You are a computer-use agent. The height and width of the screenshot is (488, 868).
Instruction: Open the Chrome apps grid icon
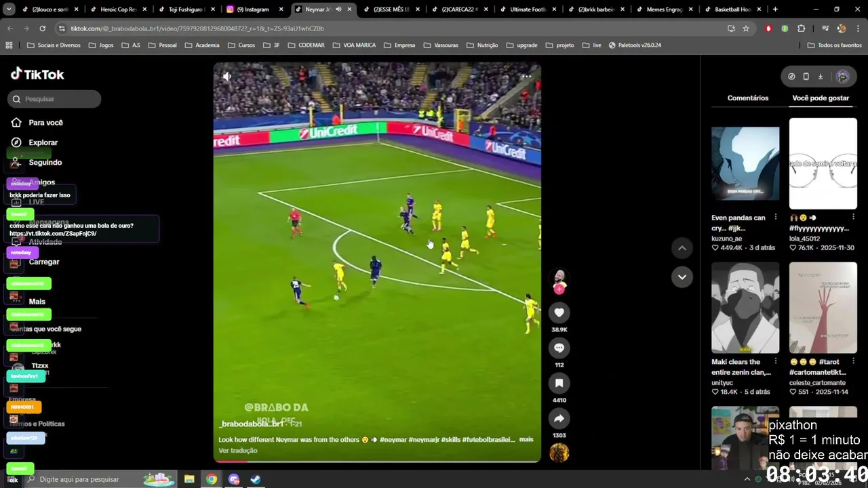(x=9, y=45)
